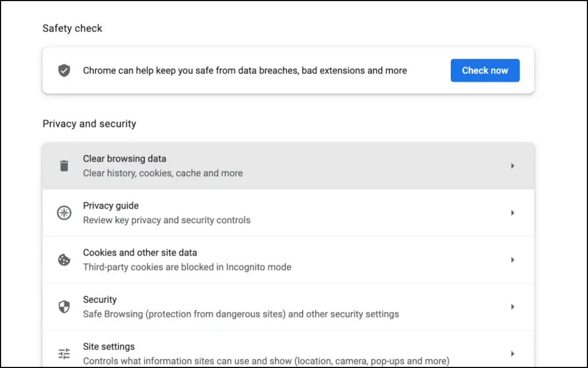Expand Privacy guide arrow

(x=512, y=213)
